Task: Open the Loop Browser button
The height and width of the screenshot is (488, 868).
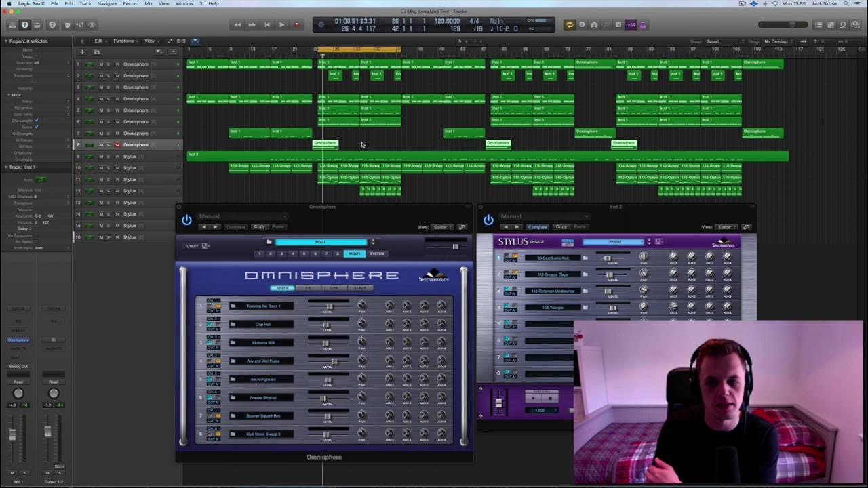Action: point(843,25)
